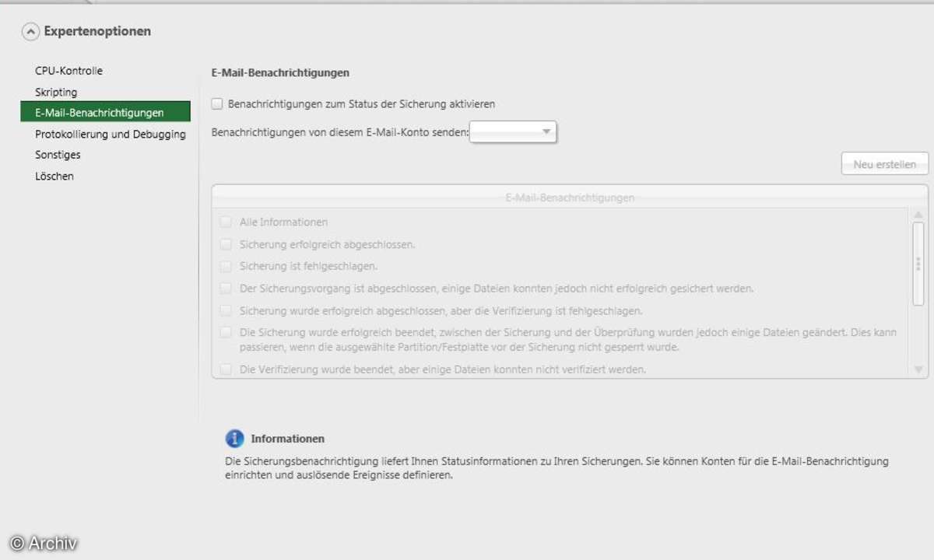Viewport: 934px width, 560px height.
Task: Check Alle Informationen option
Action: [226, 222]
